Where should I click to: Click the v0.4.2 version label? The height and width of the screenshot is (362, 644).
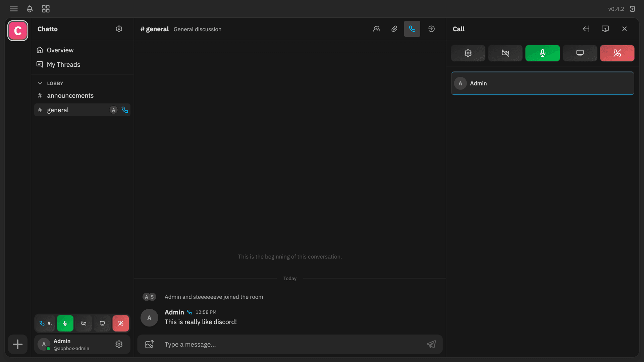[616, 9]
